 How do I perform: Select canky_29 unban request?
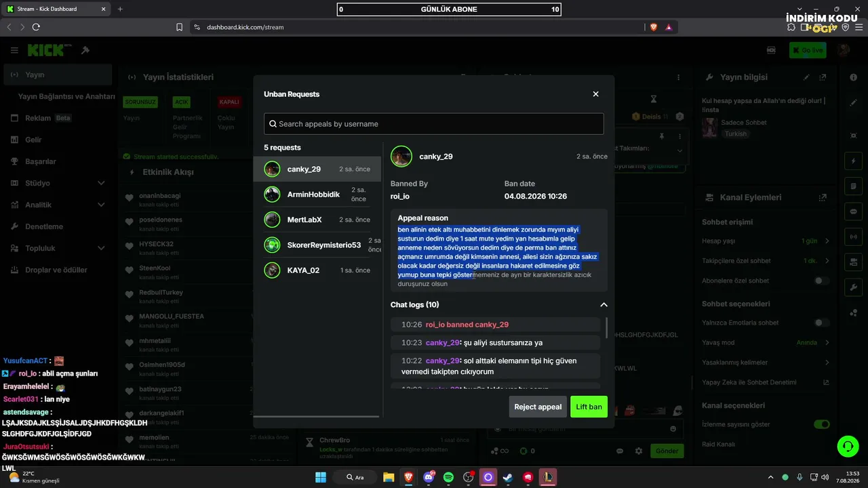click(x=317, y=169)
